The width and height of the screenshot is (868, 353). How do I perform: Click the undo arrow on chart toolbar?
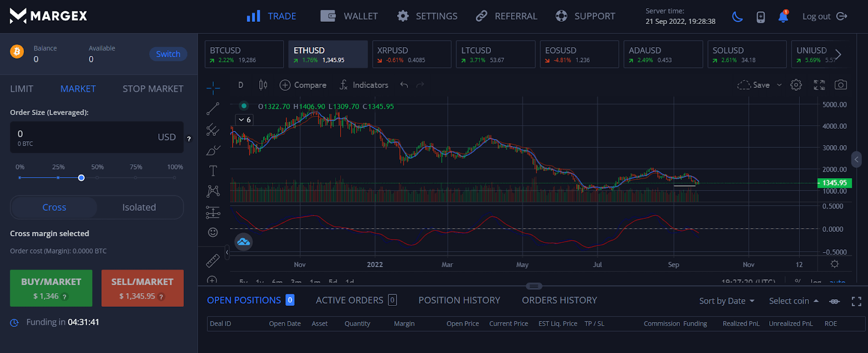tap(404, 85)
